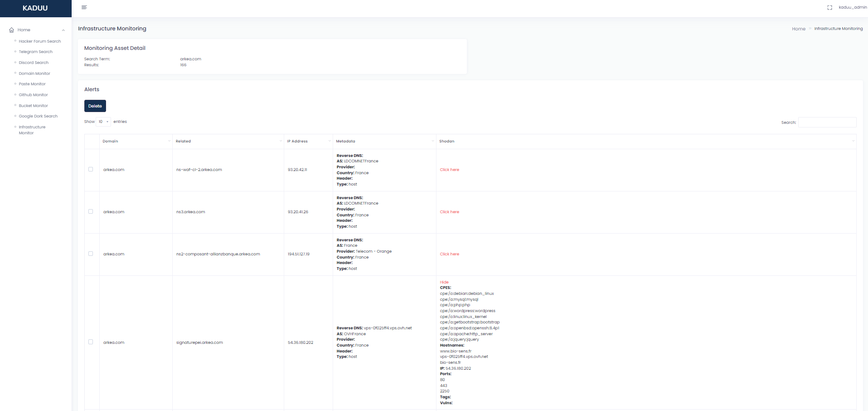Click Provider Telecom - Orange text
Image resolution: width=868 pixels, height=411 pixels.
373,251
